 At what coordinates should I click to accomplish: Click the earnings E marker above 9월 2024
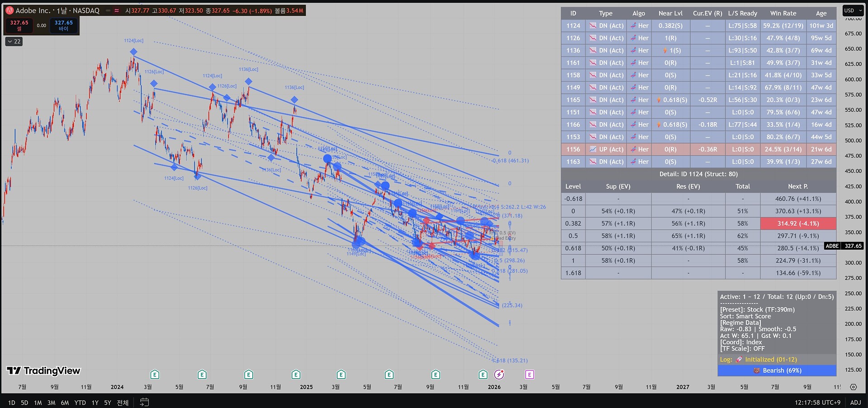pyautogui.click(x=248, y=375)
